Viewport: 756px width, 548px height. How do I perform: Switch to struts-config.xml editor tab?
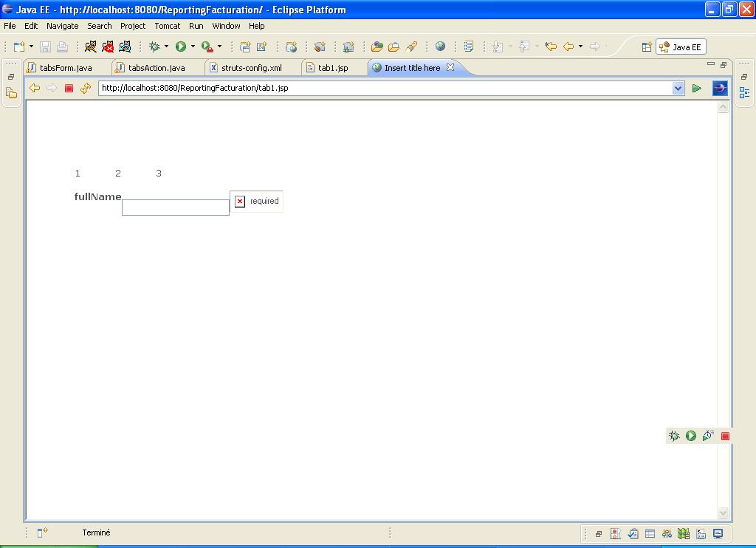[251, 68]
